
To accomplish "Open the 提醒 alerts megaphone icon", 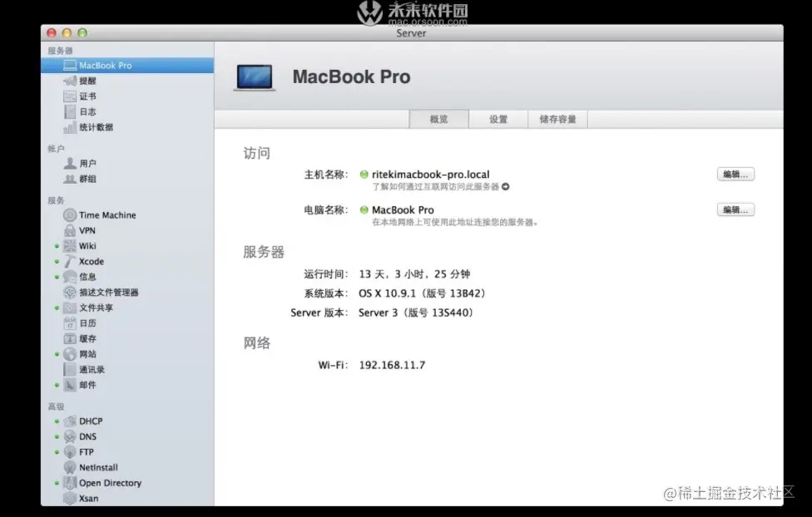I will [x=70, y=81].
